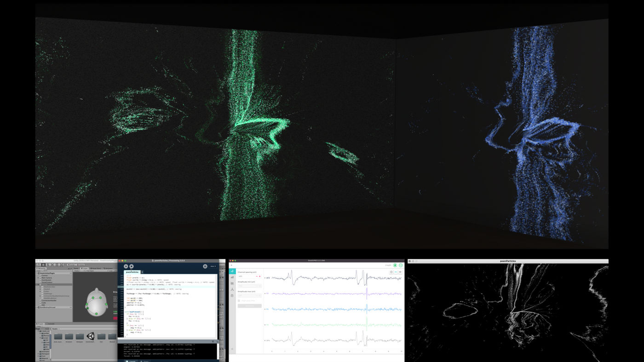Select Main Camera in Unity Hierarchy
644x362 pixels.
47,278
